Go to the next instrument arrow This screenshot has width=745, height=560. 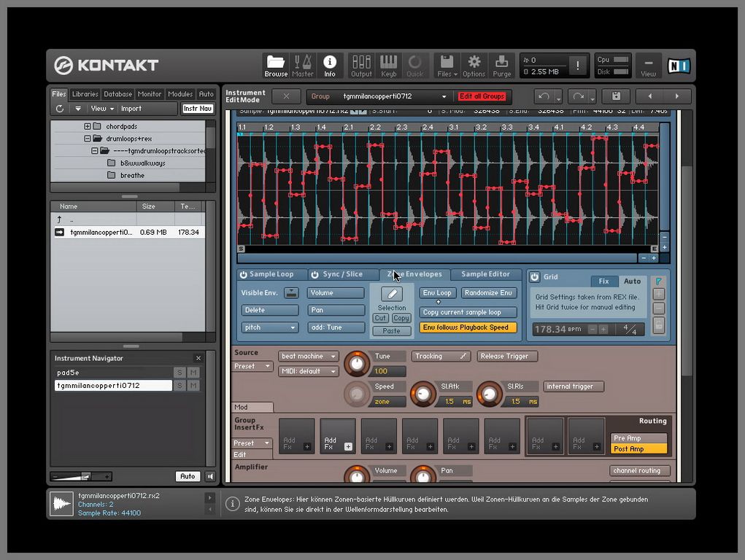[677, 96]
